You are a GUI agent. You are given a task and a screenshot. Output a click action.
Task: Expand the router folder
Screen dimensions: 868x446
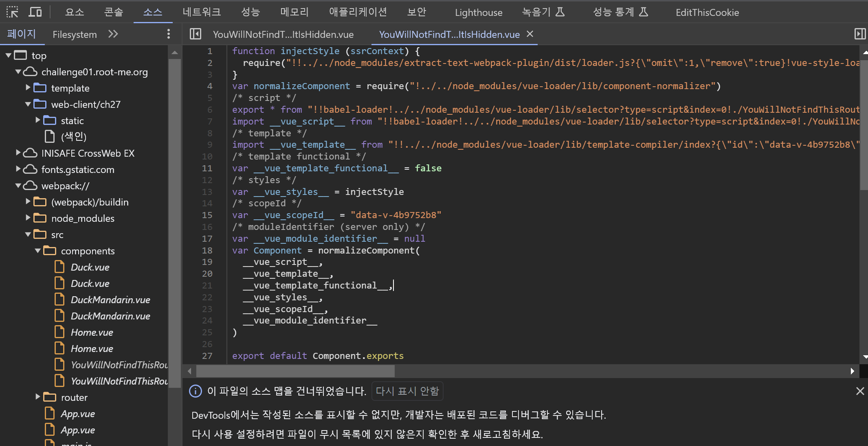(38, 397)
